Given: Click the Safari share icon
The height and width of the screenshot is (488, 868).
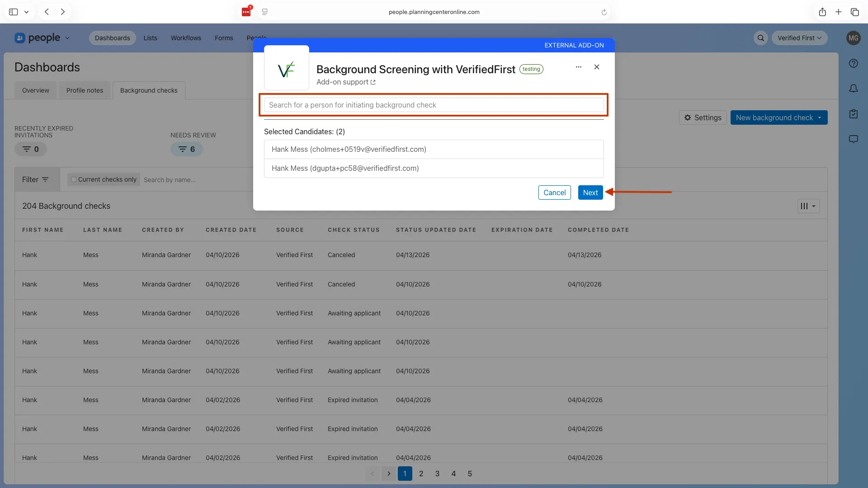Looking at the screenshot, I should 822,12.
